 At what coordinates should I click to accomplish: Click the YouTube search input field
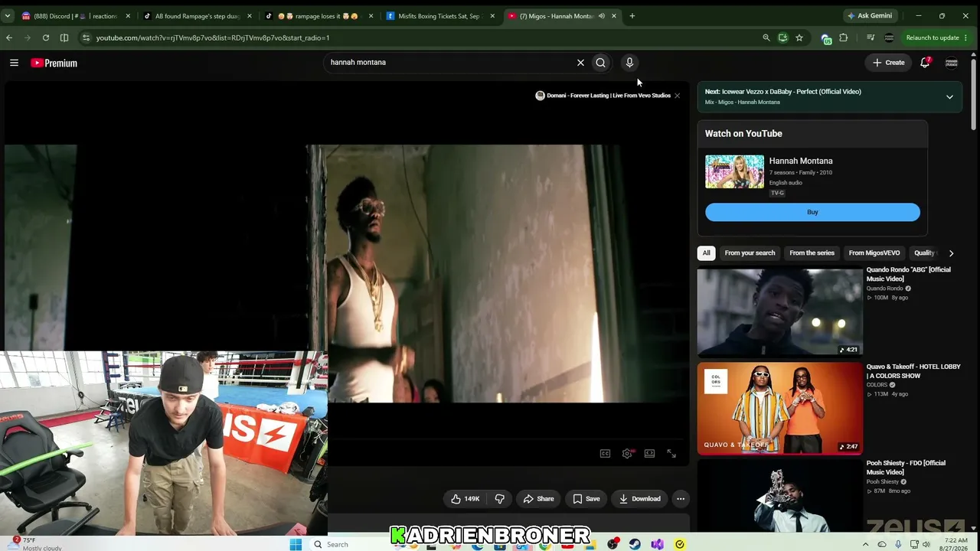[x=450, y=63]
